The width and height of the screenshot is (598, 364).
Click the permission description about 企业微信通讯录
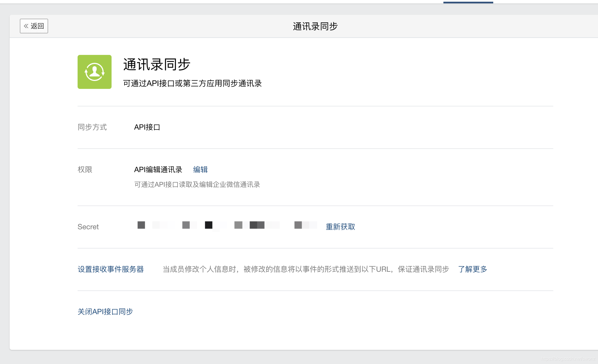[197, 185]
